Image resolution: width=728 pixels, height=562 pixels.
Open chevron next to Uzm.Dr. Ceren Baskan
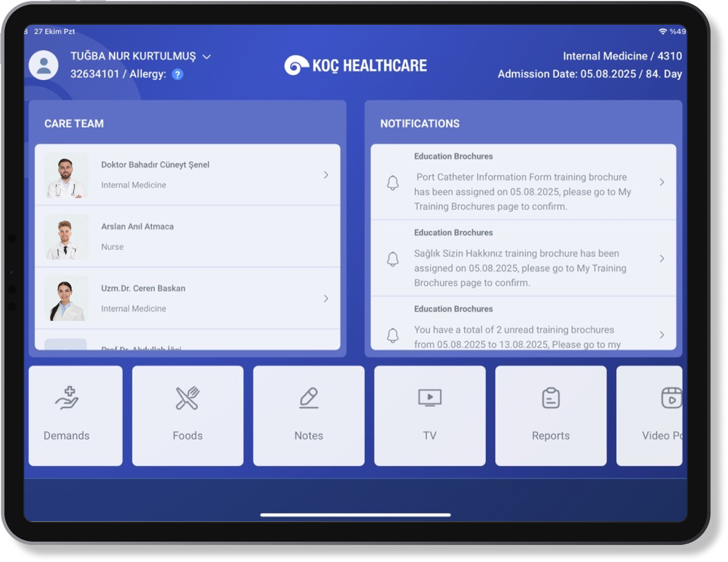[x=326, y=298]
